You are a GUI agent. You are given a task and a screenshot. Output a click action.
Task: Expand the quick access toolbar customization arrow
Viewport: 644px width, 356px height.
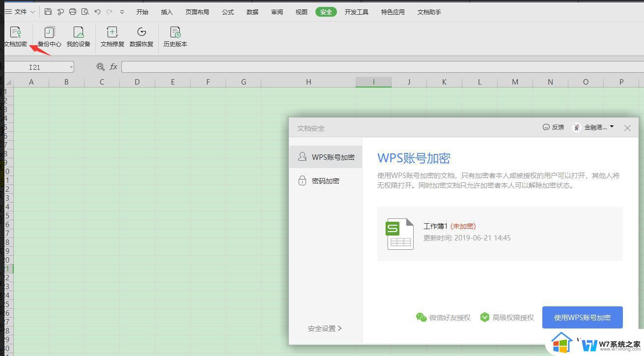click(122, 12)
